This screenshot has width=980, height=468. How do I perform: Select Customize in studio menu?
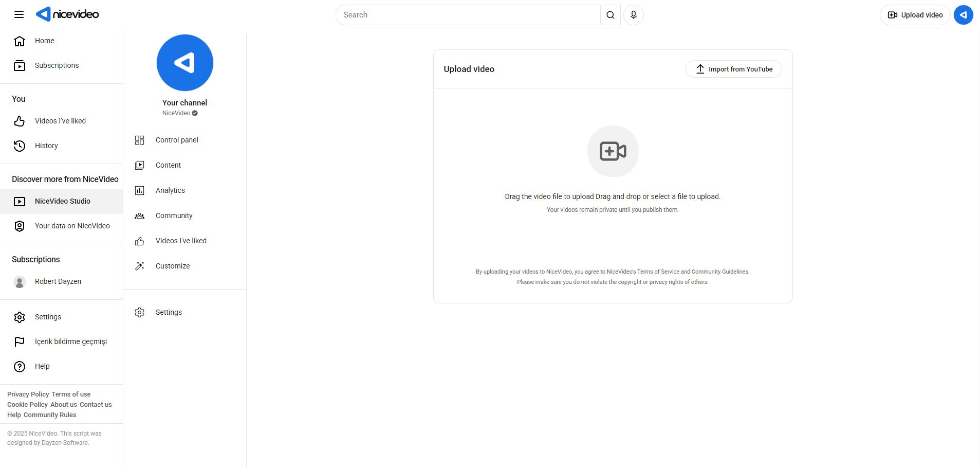[x=185, y=266]
